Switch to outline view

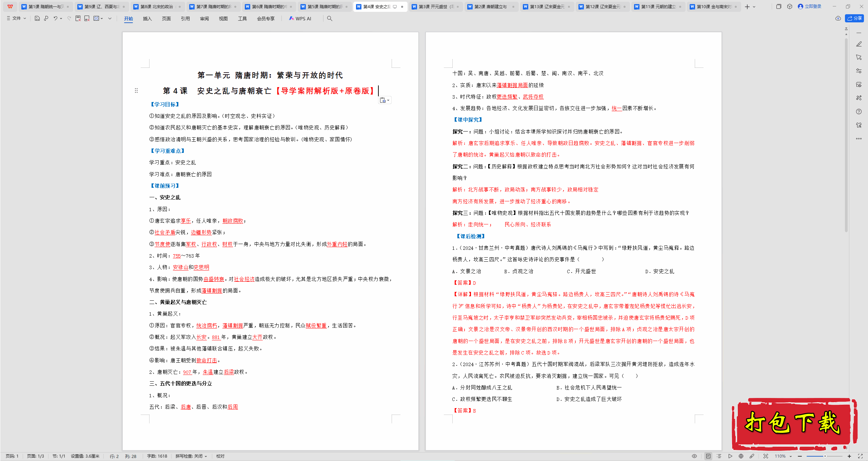(719, 456)
